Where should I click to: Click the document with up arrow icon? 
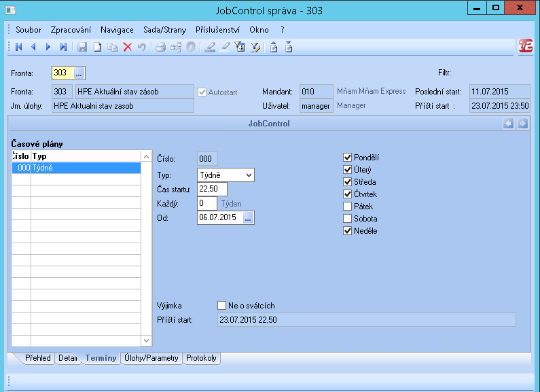click(274, 47)
